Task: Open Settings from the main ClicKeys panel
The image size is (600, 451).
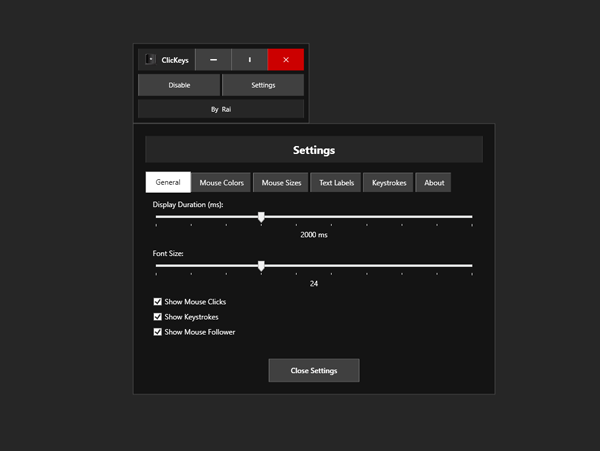Action: click(263, 85)
